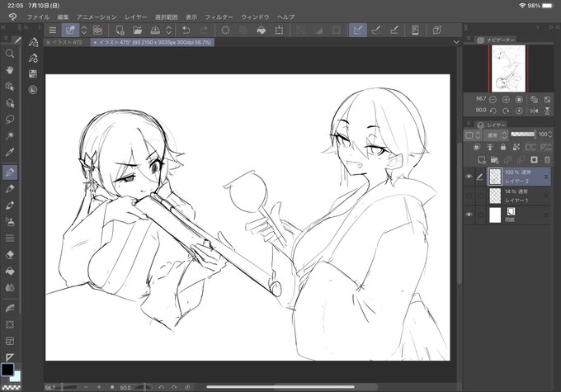The image size is (561, 392).
Task: Flip canvas horizontally in Navigator
Action: point(534,111)
